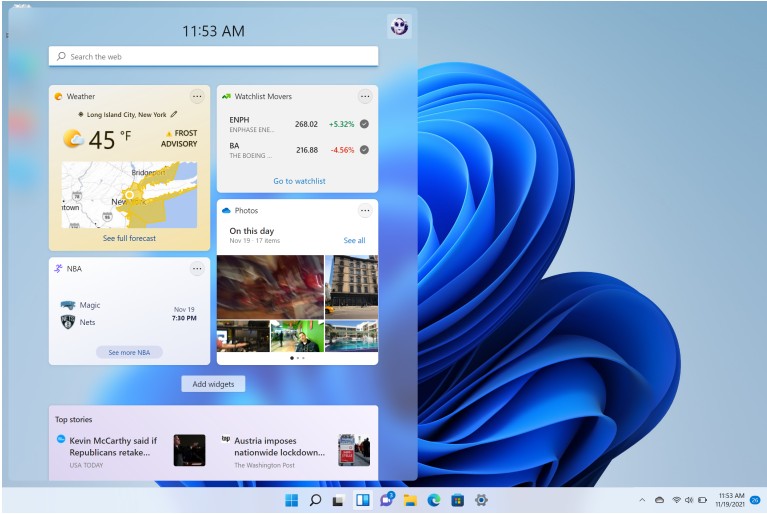This screenshot has width=767, height=514.
Task: Open the man in green room photo
Action: click(x=297, y=336)
